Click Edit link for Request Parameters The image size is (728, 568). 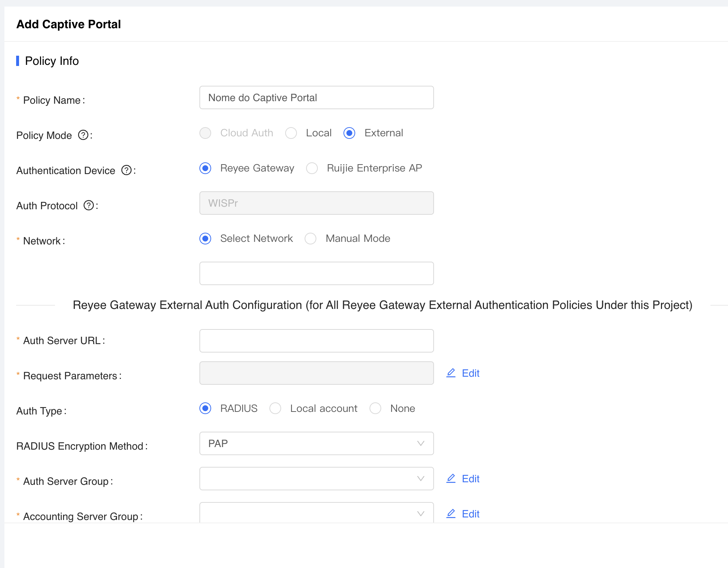pyautogui.click(x=471, y=373)
